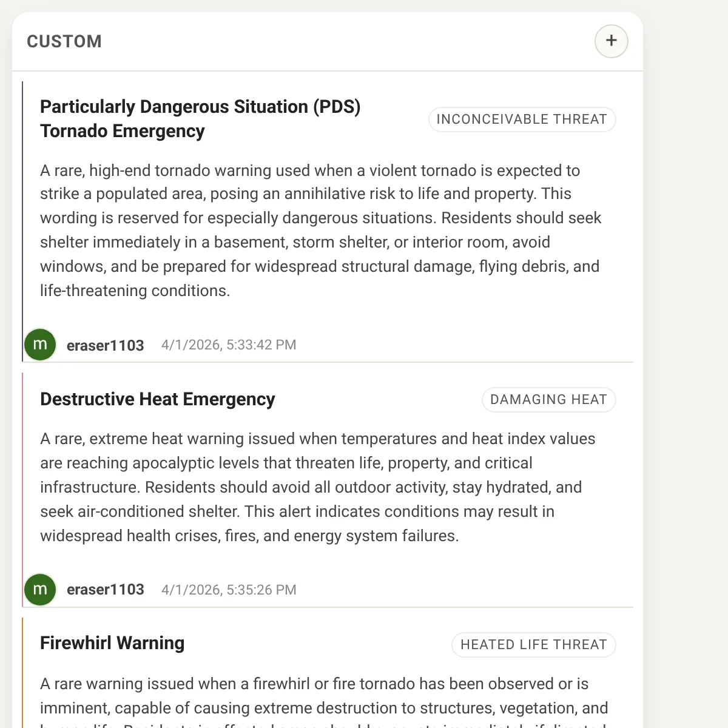This screenshot has width=728, height=728.
Task: Open the Destructive Heat Emergency title
Action: click(x=158, y=399)
